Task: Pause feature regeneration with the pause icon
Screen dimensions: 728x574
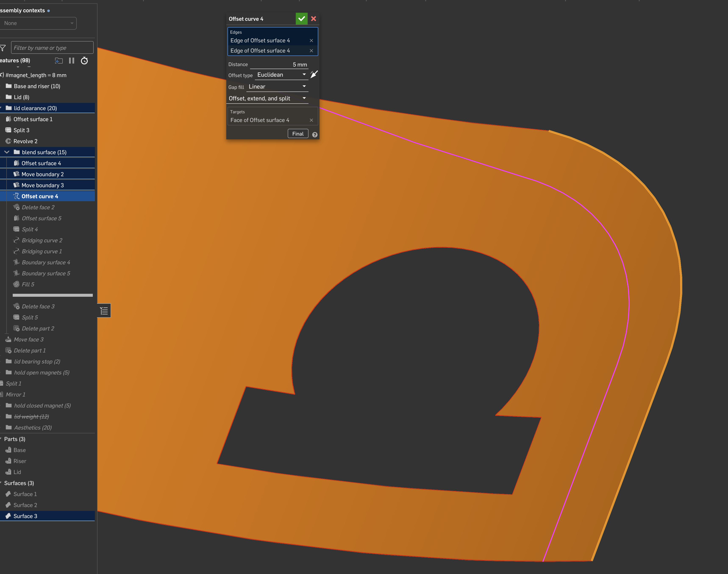Action: point(72,61)
